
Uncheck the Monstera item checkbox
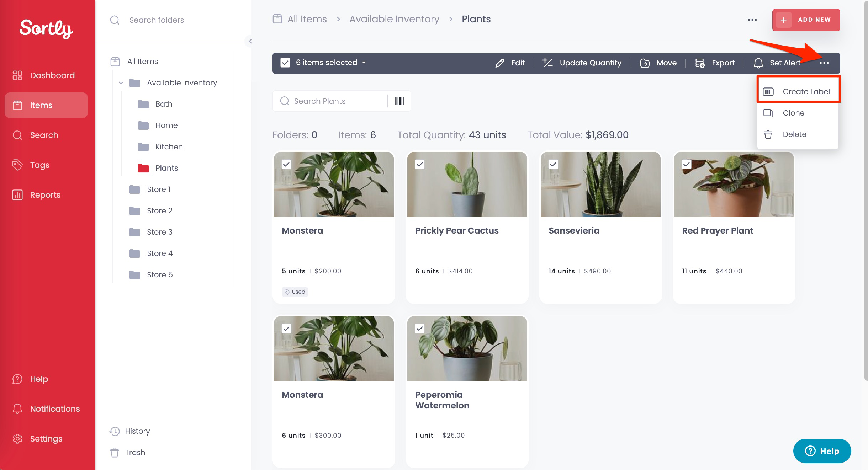click(286, 164)
